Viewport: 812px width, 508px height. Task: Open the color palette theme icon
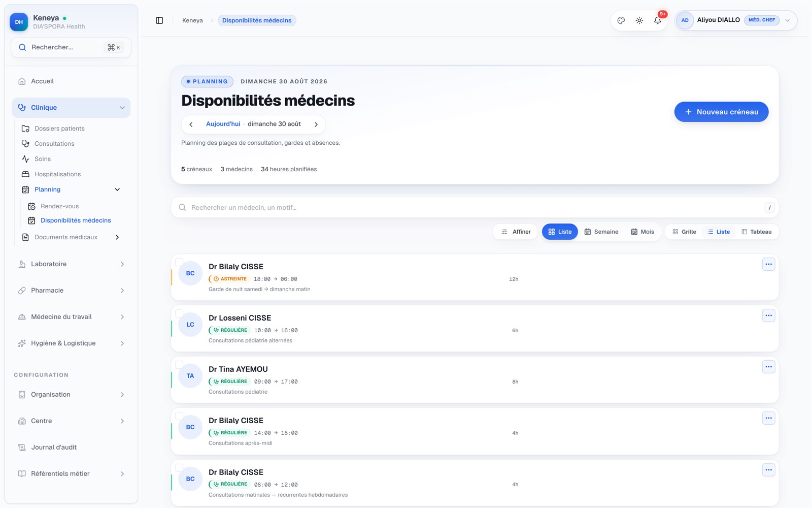[621, 20]
